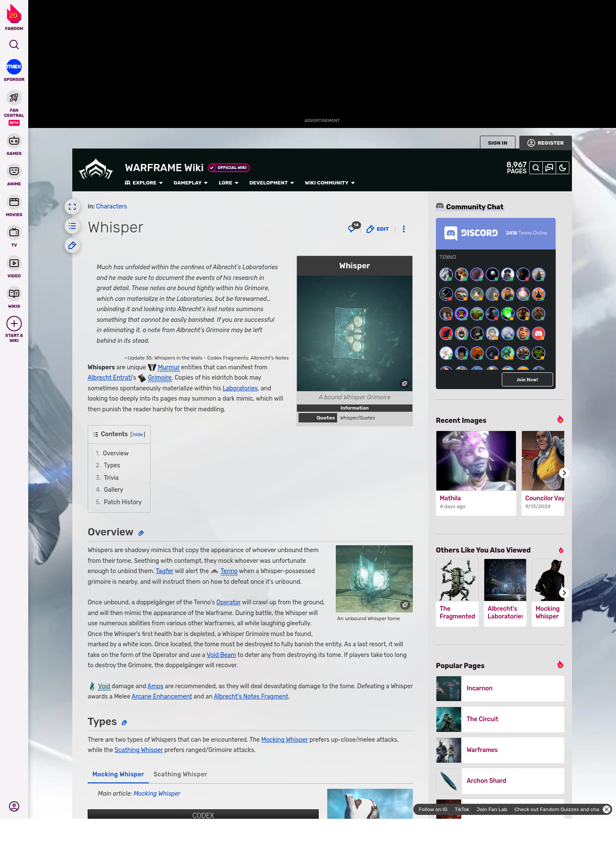Click the sidebar search magnifier icon
Image resolution: width=616 pixels, height=856 pixels.
click(14, 45)
